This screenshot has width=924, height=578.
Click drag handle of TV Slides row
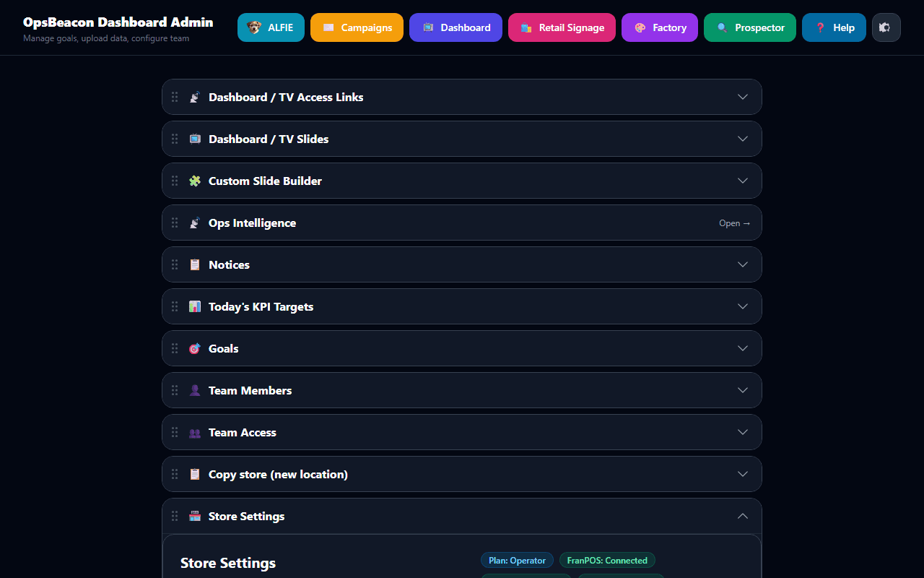175,139
